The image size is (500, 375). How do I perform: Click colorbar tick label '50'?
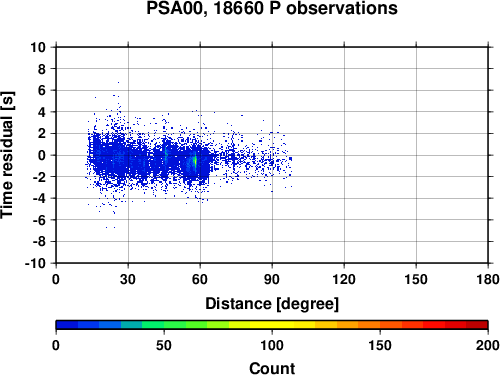point(164,345)
